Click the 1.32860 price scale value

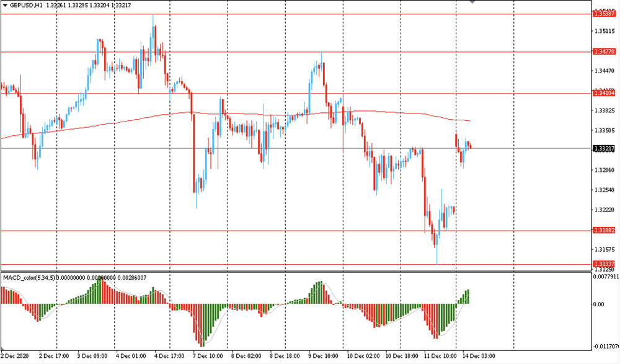coord(604,170)
